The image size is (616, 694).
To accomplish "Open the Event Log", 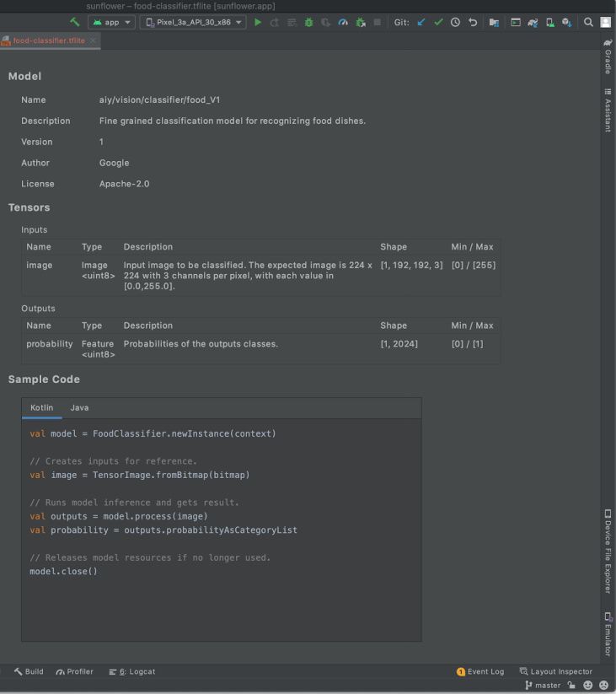I will coord(481,671).
